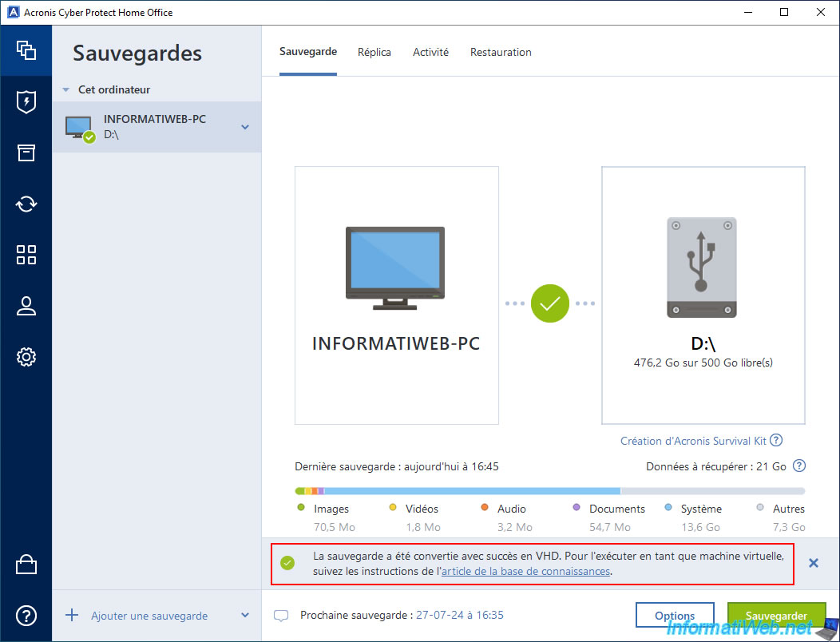Open the Sync arrows icon

click(x=26, y=204)
